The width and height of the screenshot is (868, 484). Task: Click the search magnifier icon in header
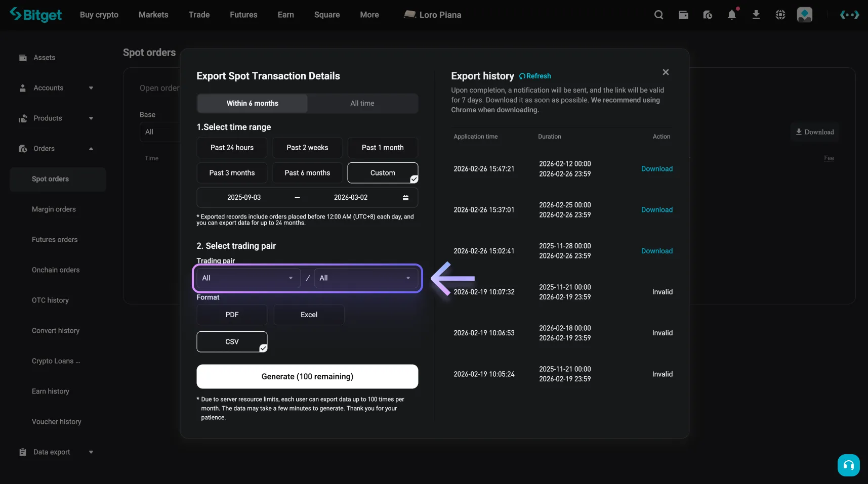[658, 15]
